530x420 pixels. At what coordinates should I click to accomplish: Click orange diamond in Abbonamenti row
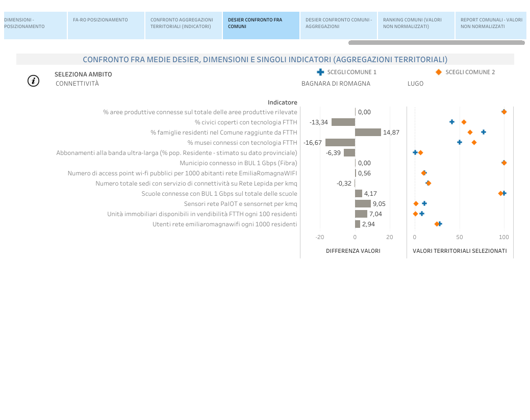pyautogui.click(x=421, y=152)
